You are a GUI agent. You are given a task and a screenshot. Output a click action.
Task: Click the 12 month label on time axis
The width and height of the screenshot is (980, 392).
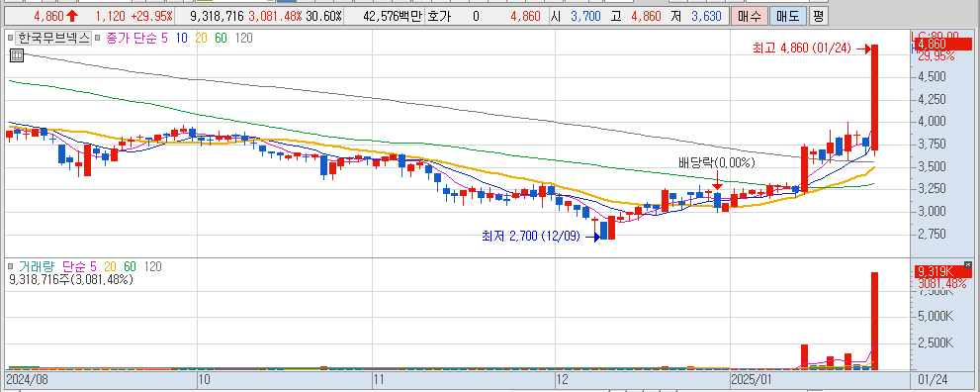(x=562, y=379)
